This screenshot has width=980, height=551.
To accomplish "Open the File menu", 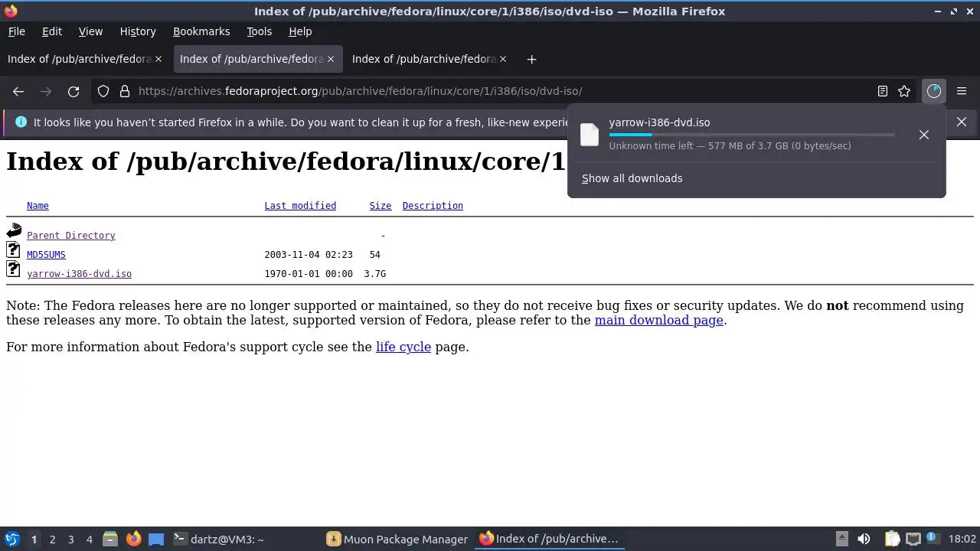I will coord(17,31).
